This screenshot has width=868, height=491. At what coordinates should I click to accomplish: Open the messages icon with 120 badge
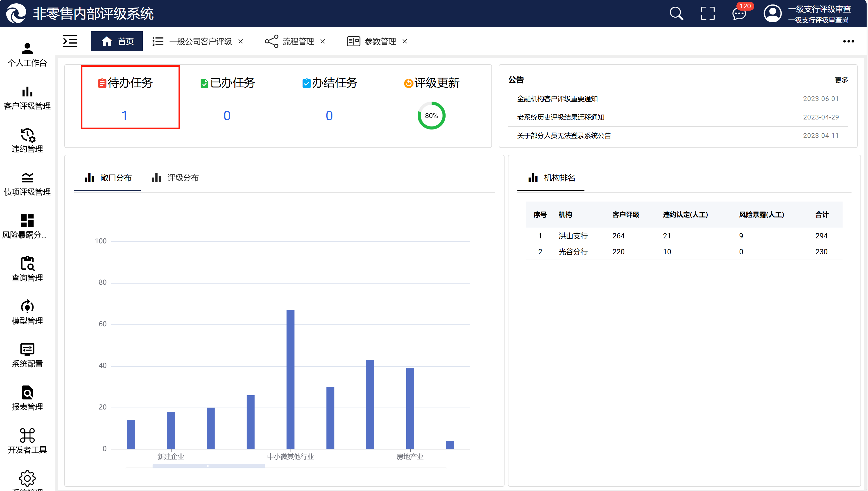click(739, 14)
